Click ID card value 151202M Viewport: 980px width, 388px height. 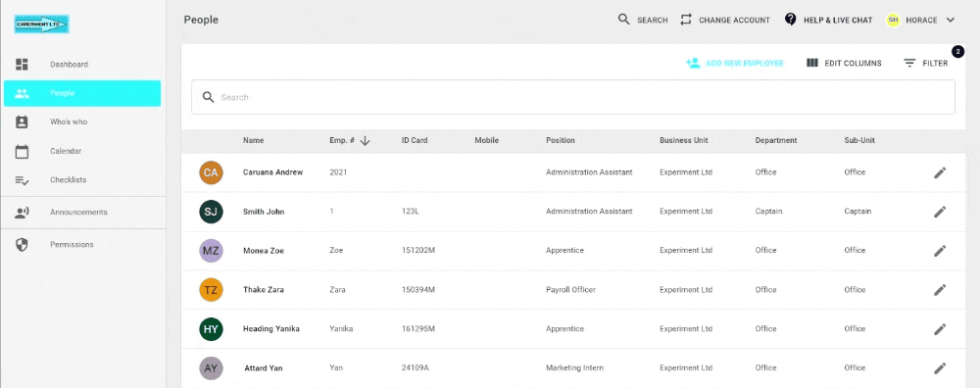418,251
